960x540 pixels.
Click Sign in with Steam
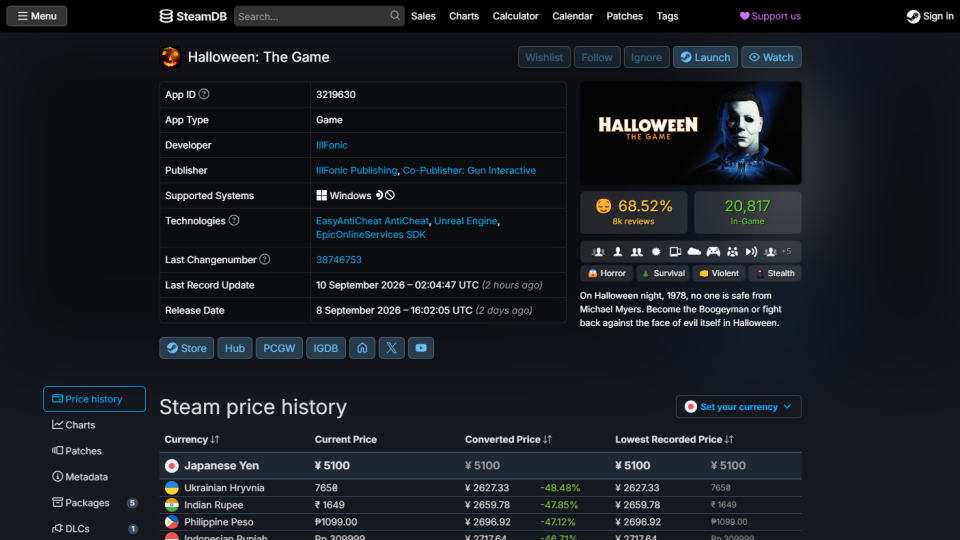tap(930, 16)
